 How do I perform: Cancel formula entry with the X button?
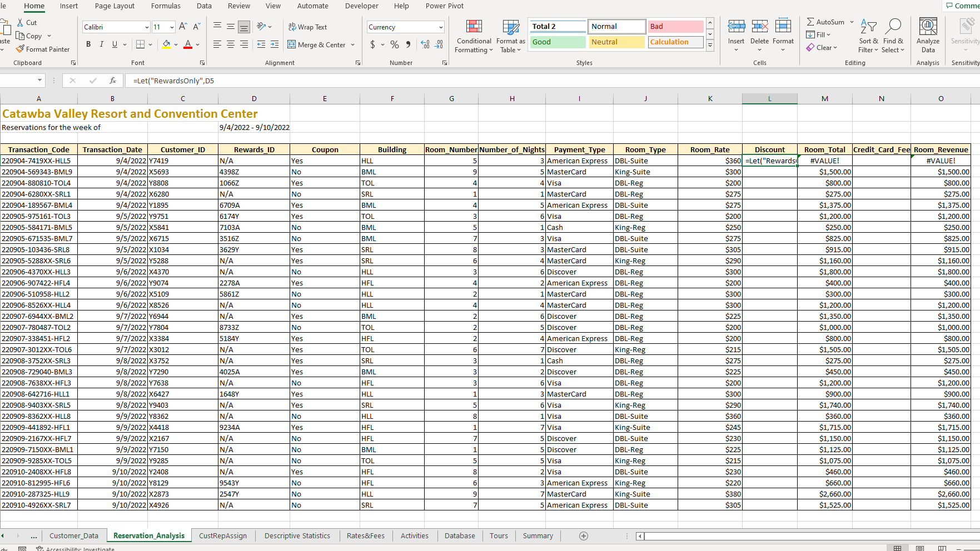coord(73,81)
